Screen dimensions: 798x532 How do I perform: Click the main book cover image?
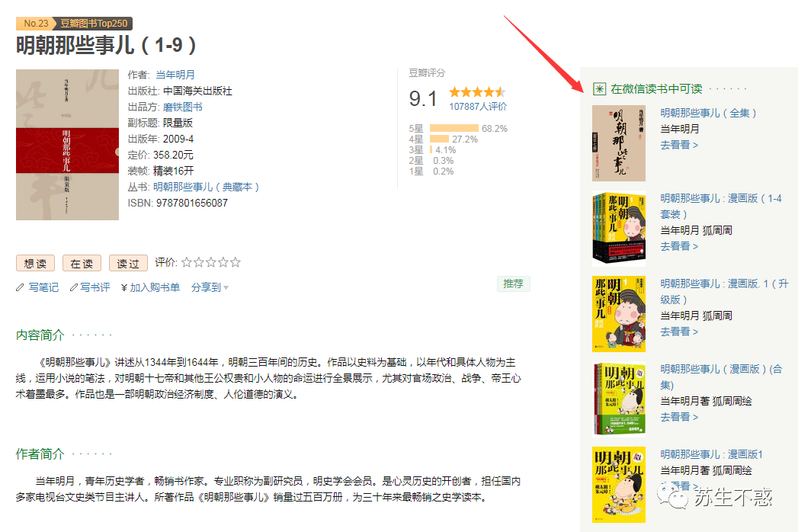[67, 145]
